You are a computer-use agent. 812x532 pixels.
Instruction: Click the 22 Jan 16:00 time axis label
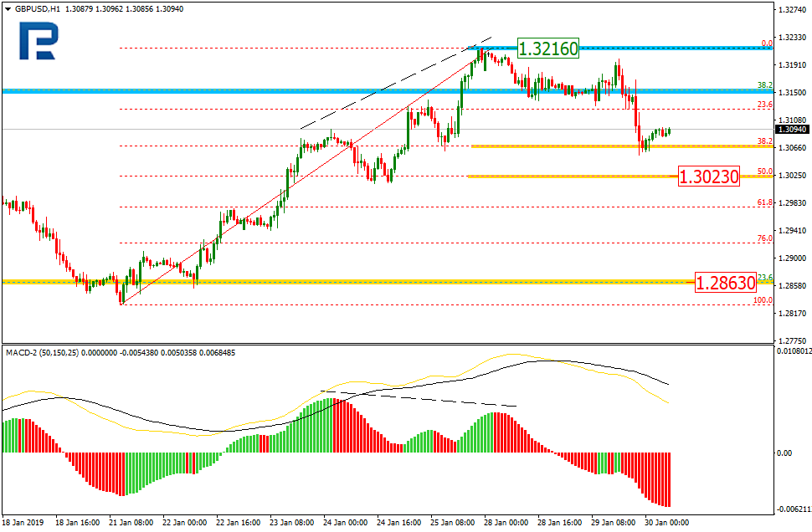pos(239,523)
